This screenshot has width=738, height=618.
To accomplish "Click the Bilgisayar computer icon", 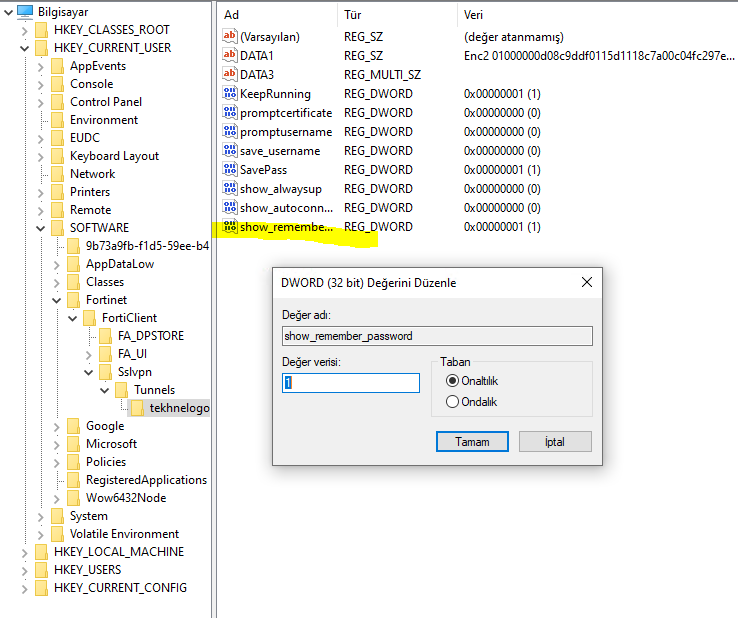I will tap(25, 11).
